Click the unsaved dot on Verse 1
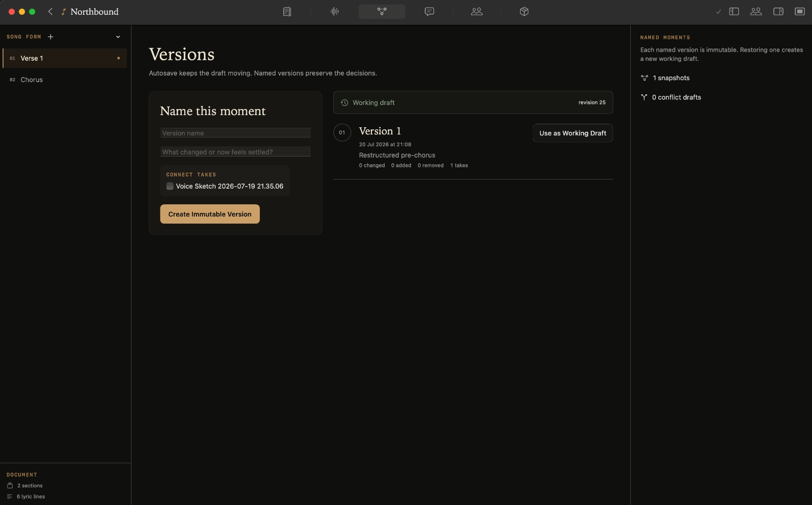The width and height of the screenshot is (812, 505). coord(118,58)
